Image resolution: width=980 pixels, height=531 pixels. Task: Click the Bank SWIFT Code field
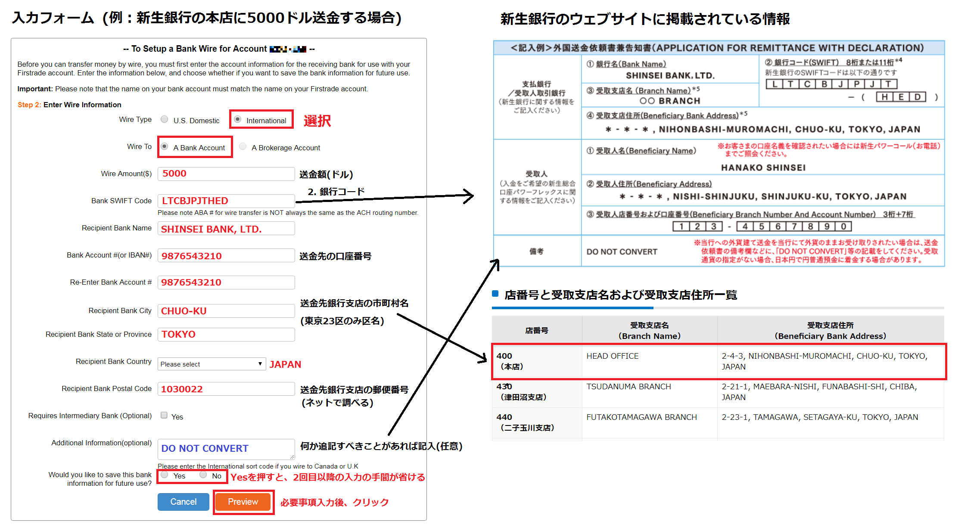click(x=226, y=200)
